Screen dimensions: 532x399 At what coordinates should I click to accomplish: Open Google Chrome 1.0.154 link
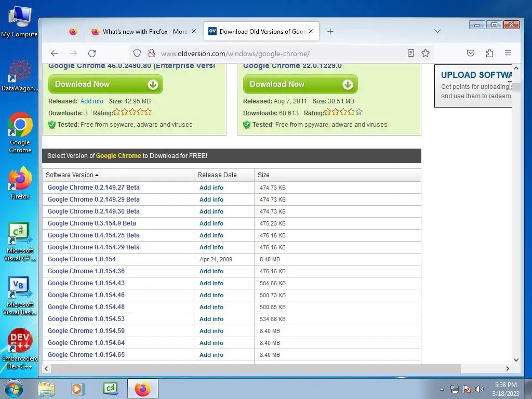[82, 259]
